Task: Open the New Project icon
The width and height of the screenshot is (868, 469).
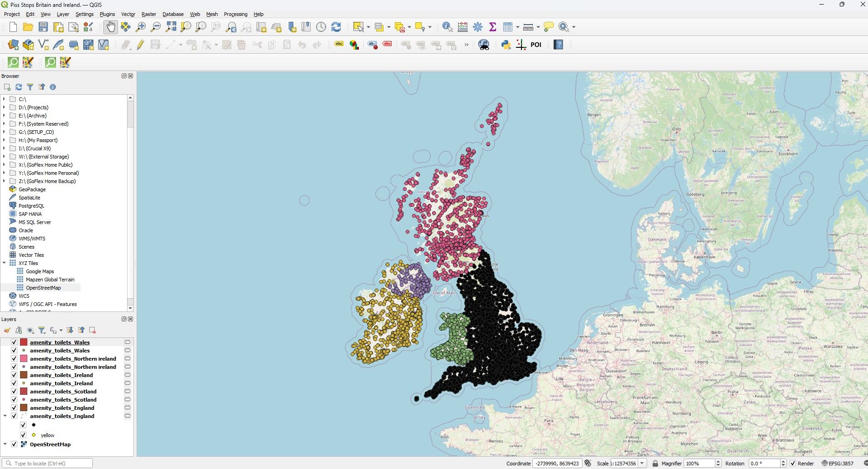Action: coord(12,26)
